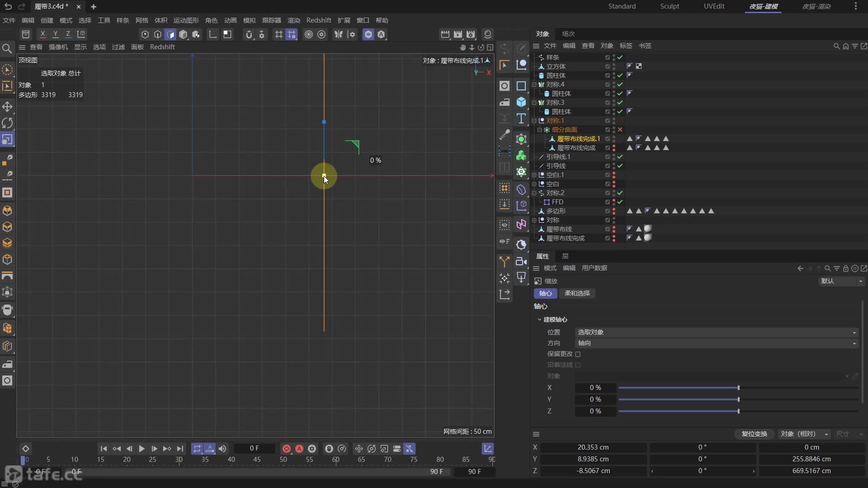Click the Rectangle spline icon
This screenshot has width=868, height=488.
[521, 86]
